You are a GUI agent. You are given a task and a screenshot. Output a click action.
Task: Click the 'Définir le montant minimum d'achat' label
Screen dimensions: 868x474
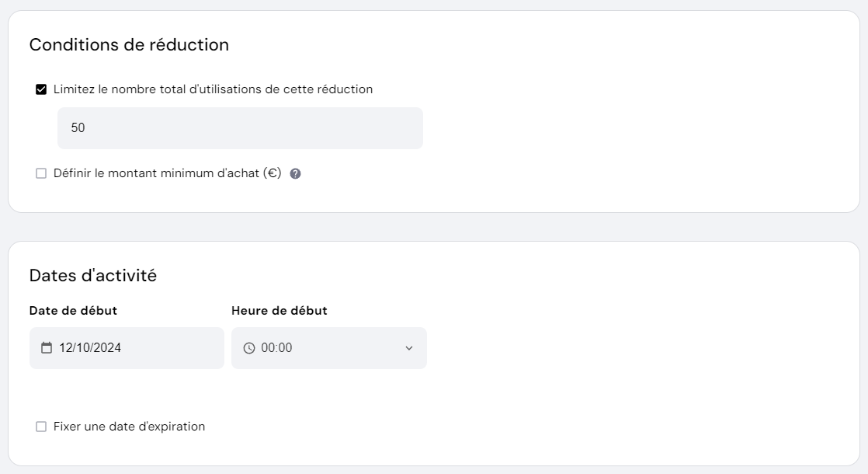[x=165, y=173]
